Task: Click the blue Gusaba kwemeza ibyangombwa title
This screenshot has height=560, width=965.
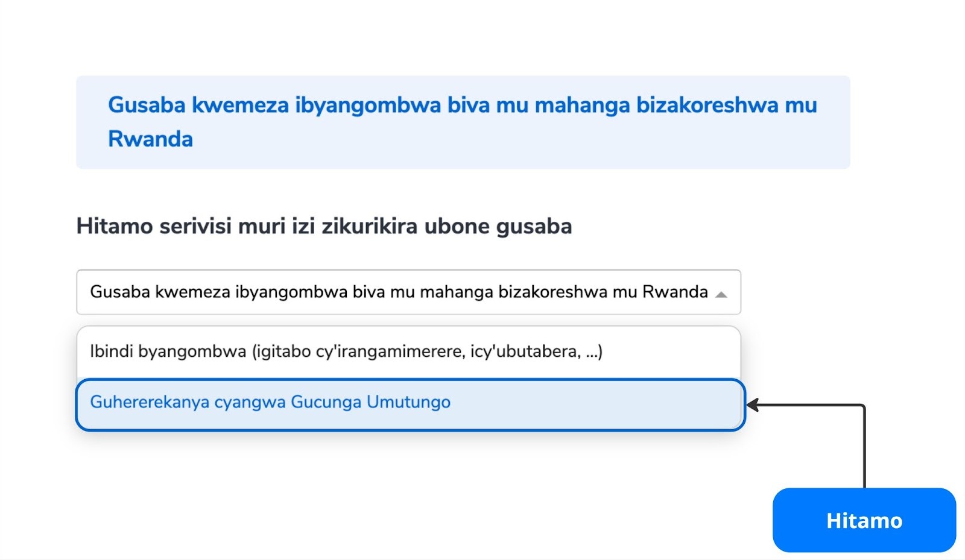Action: [x=462, y=122]
